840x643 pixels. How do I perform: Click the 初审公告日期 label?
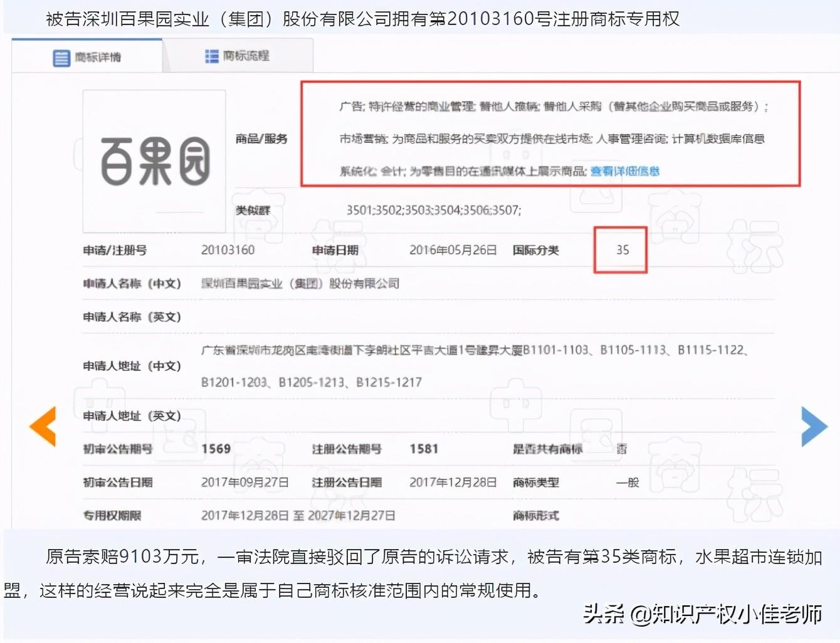point(118,482)
